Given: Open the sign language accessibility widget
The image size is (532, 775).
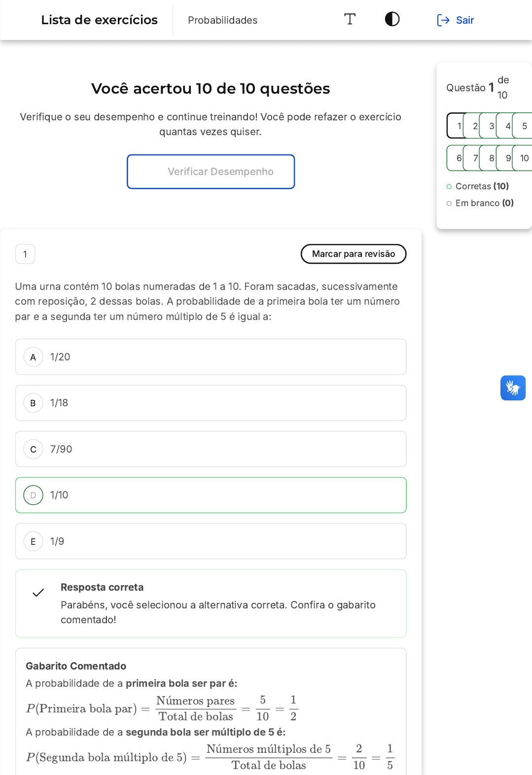Looking at the screenshot, I should 513,388.
